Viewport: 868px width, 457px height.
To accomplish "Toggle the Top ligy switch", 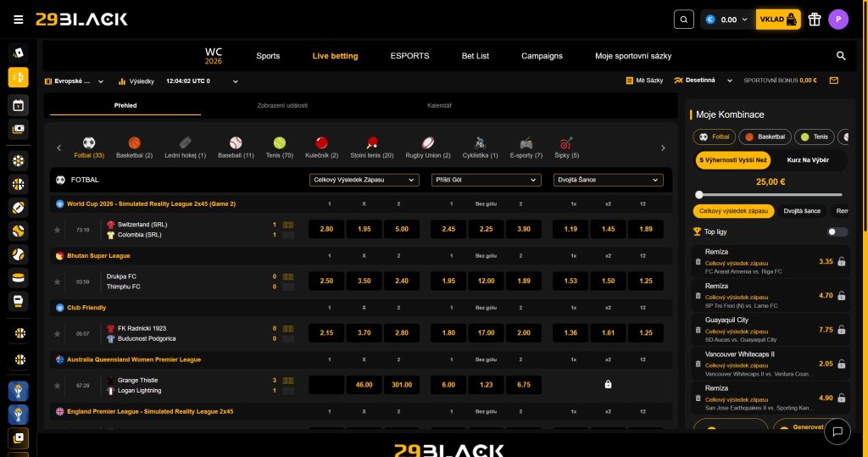I will tap(837, 231).
